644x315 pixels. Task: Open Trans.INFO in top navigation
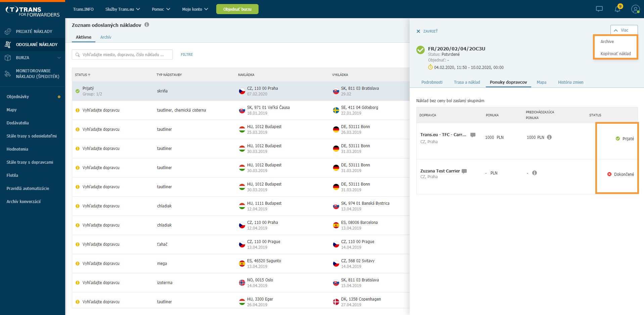(83, 9)
